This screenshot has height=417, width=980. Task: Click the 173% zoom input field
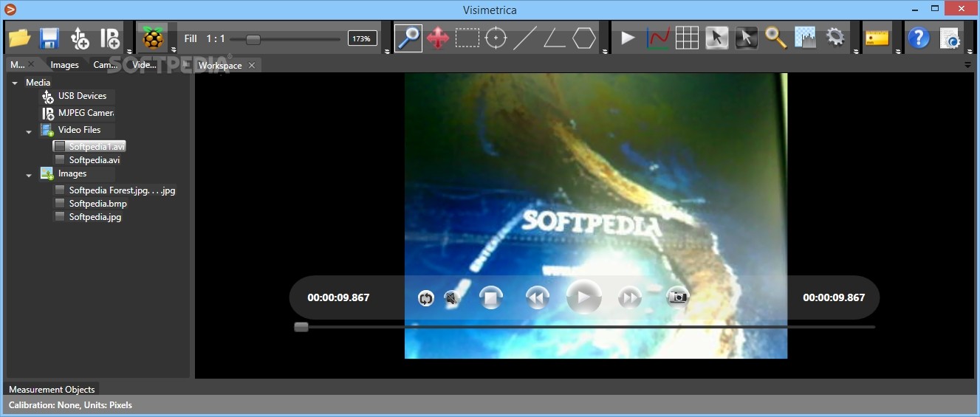[x=362, y=38]
